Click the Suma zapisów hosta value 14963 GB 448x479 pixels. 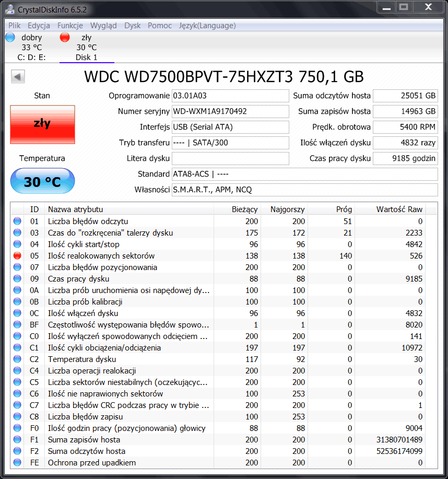405,111
